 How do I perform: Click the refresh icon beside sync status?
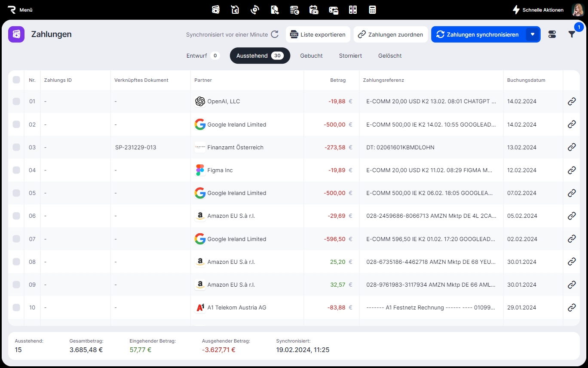pos(275,34)
